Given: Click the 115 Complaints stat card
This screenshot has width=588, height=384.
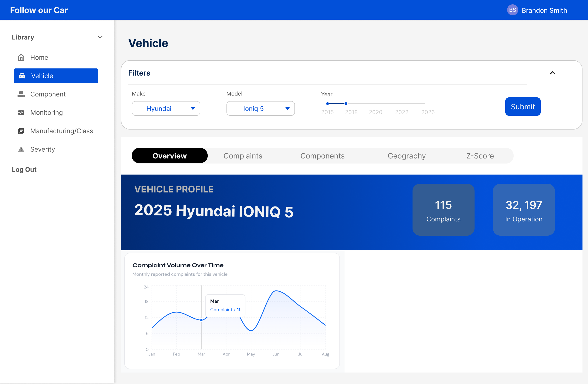Looking at the screenshot, I should tap(443, 209).
